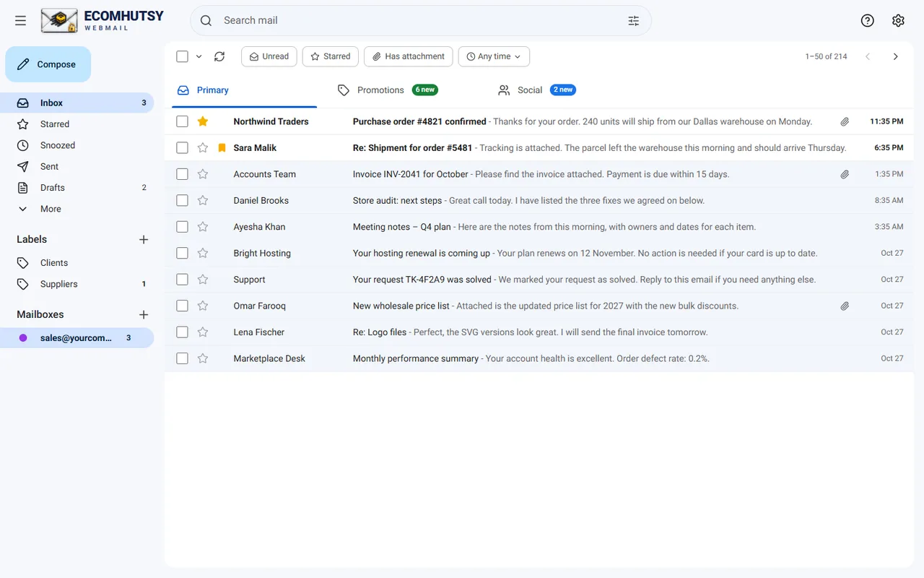Open the Snoozed folder
The width and height of the screenshot is (924, 578).
pos(77,145)
